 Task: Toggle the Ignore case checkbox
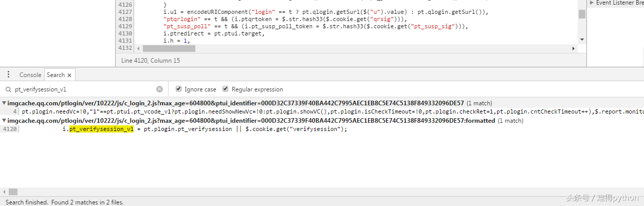[179, 89]
